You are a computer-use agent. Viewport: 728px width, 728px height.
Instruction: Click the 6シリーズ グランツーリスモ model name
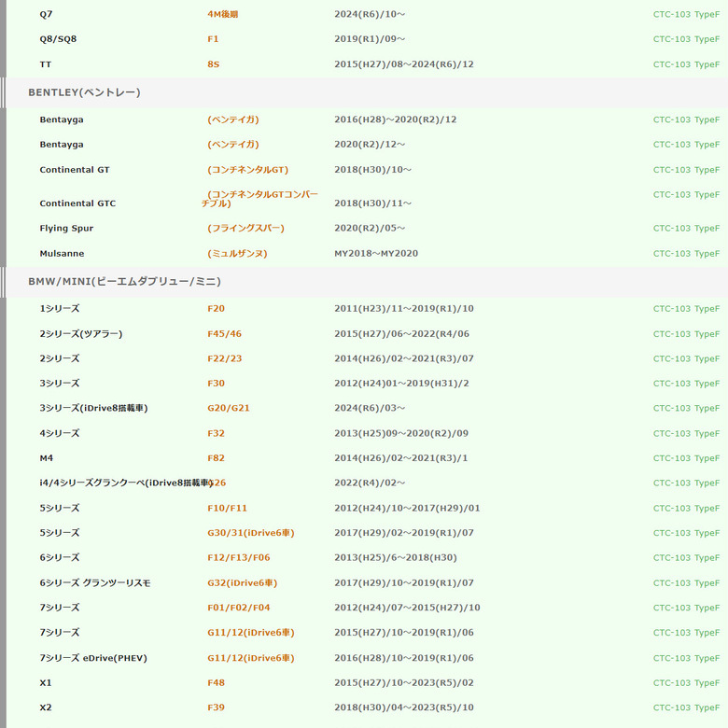(x=94, y=582)
